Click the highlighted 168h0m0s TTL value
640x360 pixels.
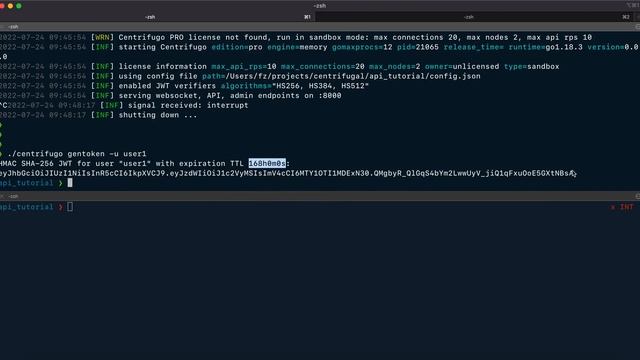pos(267,163)
